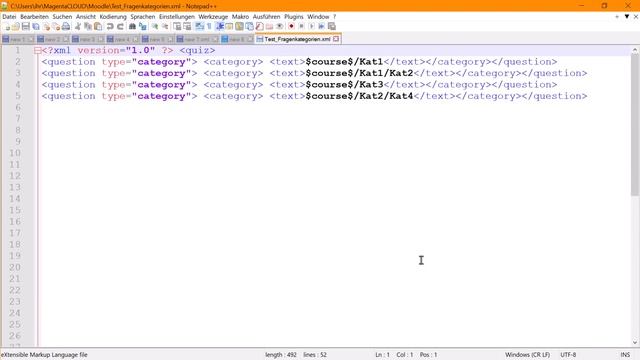Redo change via toolbar icon
This screenshot has height=360, width=640.
pyautogui.click(x=120, y=27)
